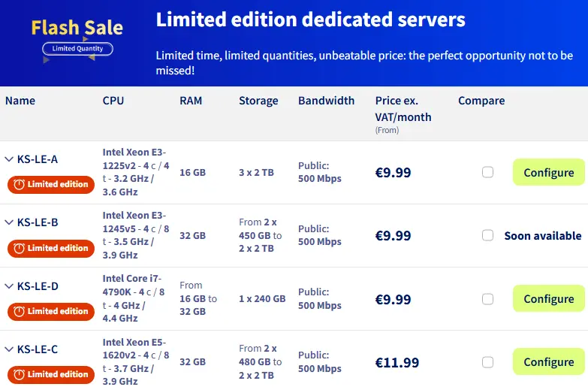Click the Limited edition badge under KS-LE-B
Screen dimensions: 588x390
(51, 248)
